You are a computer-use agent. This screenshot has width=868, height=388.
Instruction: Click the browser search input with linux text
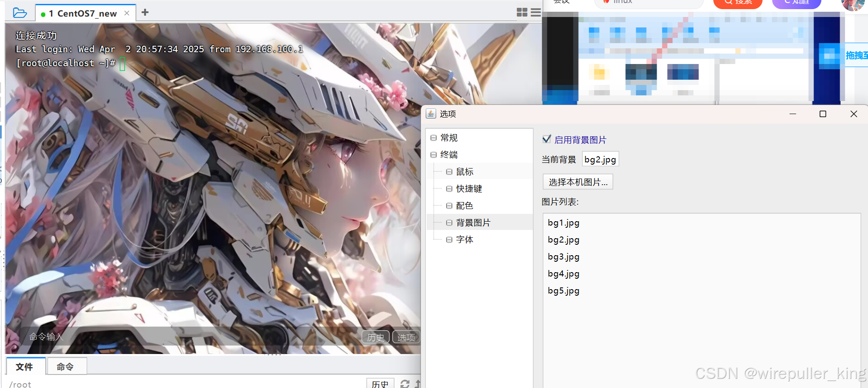[x=649, y=3]
